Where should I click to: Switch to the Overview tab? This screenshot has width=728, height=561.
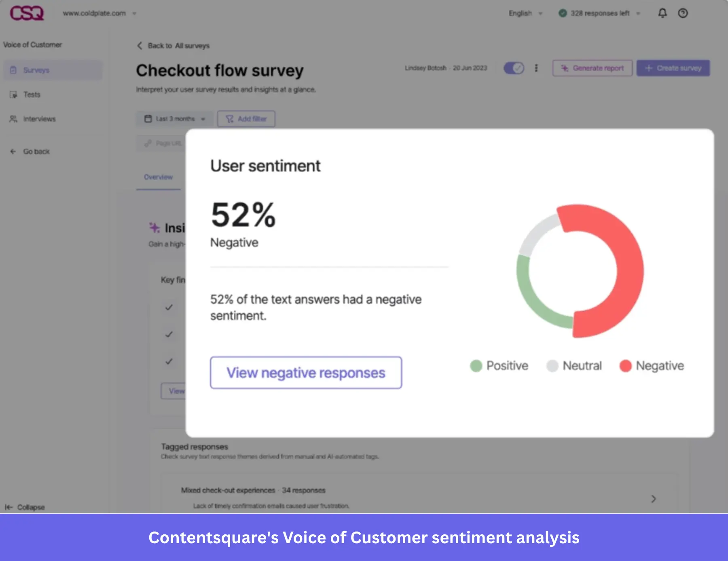[x=159, y=177]
